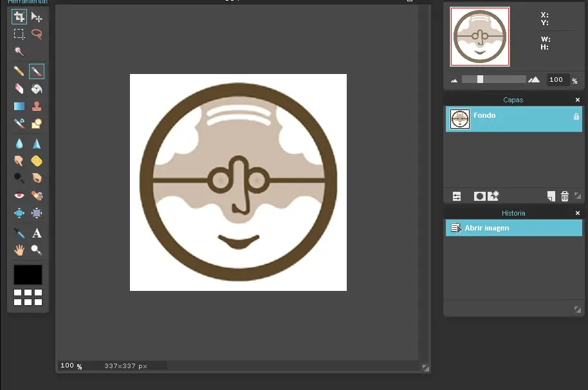This screenshot has height=390, width=588.
Task: Select the Fondo layer
Action: pyautogui.click(x=514, y=119)
